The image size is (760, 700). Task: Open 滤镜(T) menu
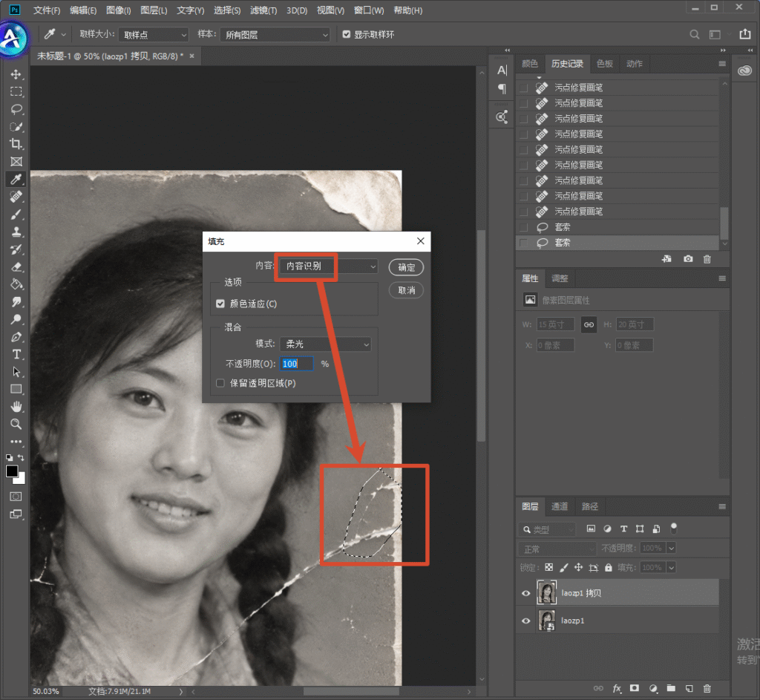(x=263, y=10)
